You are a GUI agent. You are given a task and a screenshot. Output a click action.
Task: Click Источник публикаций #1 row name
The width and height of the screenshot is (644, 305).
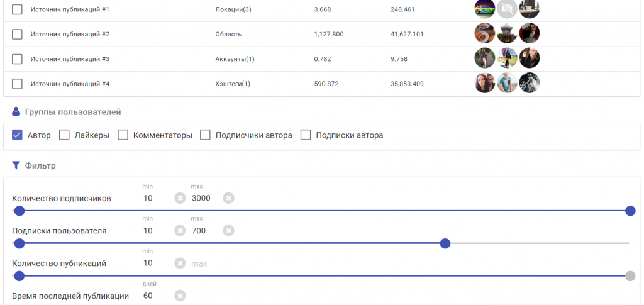pos(70,9)
